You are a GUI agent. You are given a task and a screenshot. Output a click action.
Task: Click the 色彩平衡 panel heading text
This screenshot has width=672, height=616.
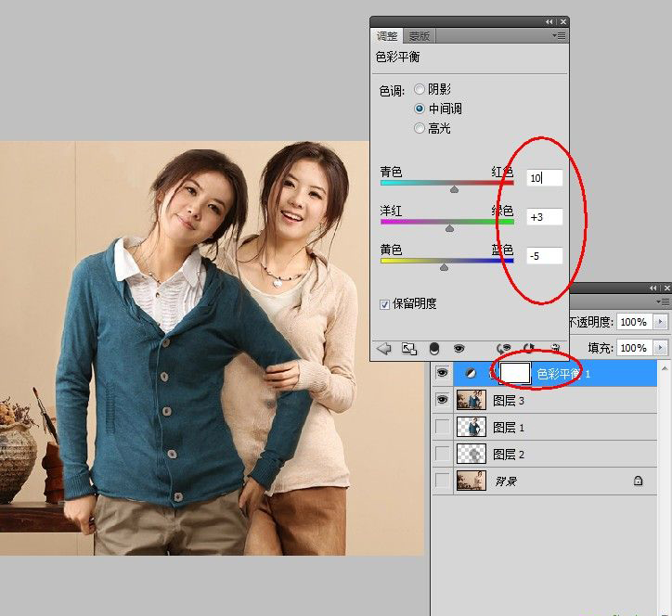pyautogui.click(x=397, y=57)
